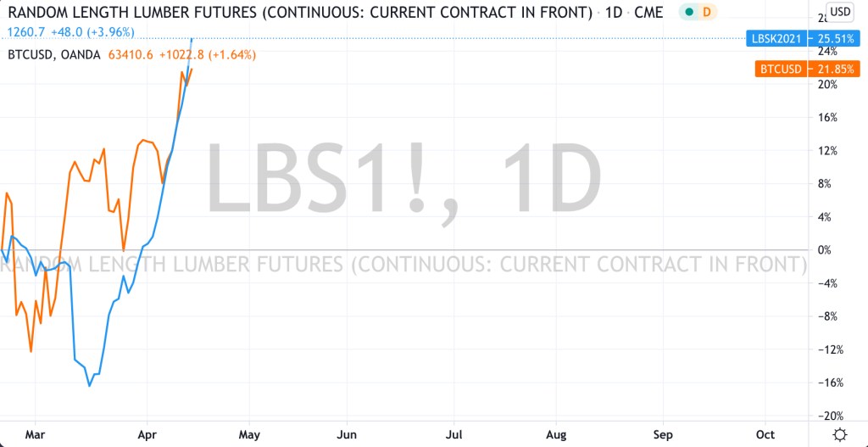Click the blue LBSK2021 price label
This screenshot has width=868, height=447.
pos(774,38)
